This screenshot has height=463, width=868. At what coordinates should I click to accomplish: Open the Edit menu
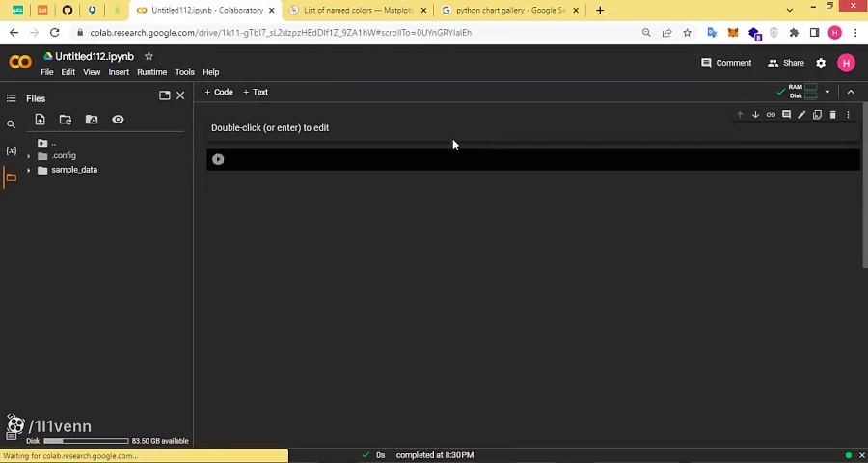68,72
